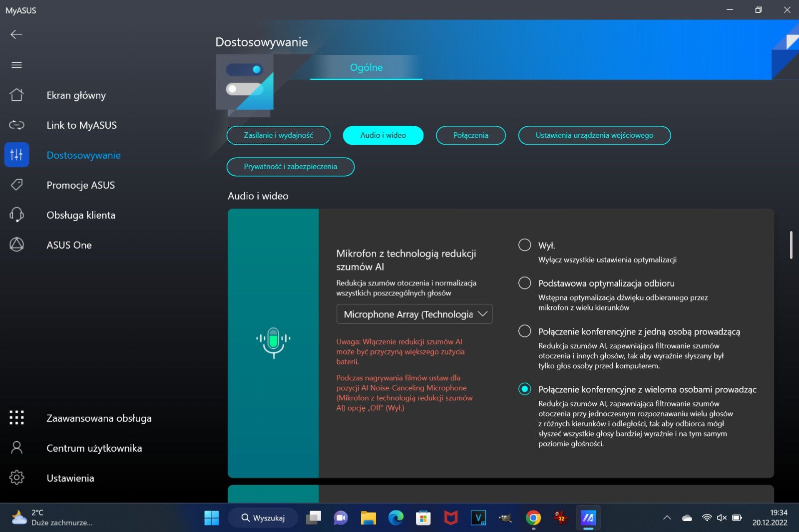Open Obsługa klienta in sidebar
This screenshot has width=799, height=532.
point(81,215)
